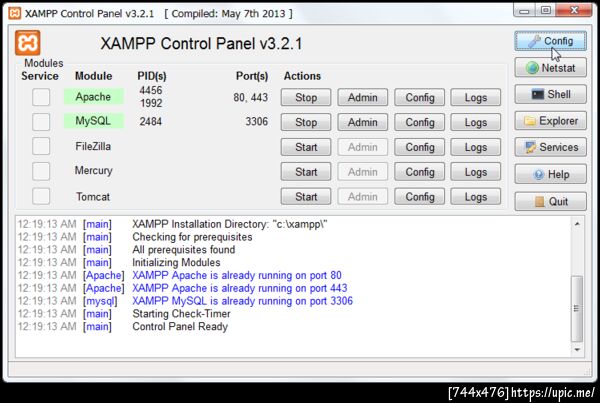Start the FileZilla module

[306, 147]
